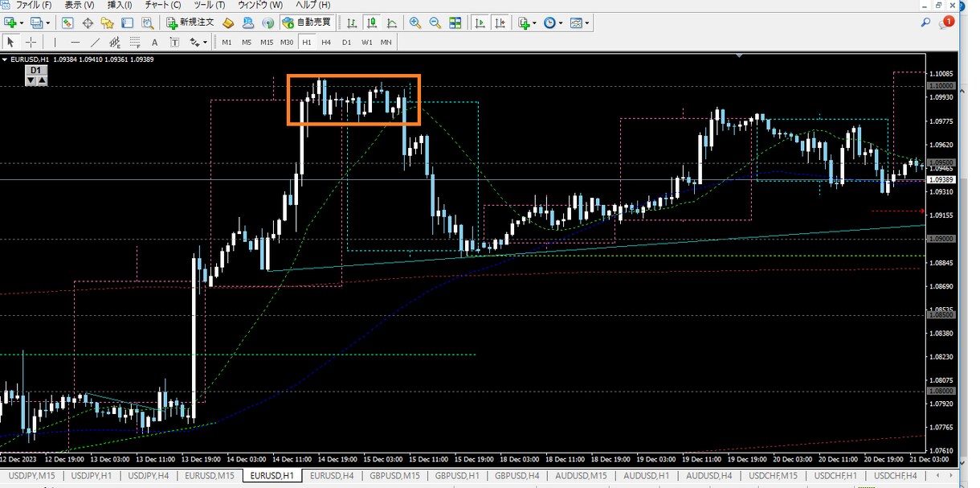The width and height of the screenshot is (980, 488).
Task: Switch to the GBPUSD,M15 chart tab
Action: click(394, 476)
